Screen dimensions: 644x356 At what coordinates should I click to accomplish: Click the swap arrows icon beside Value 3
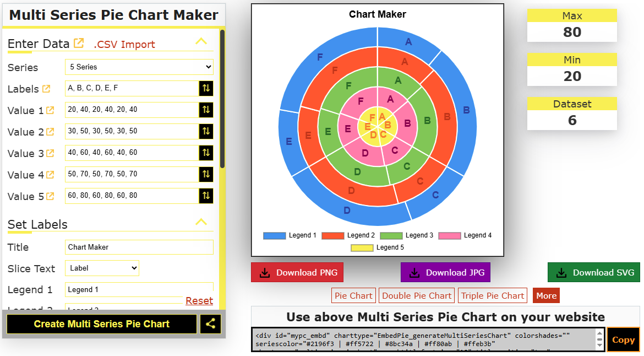tap(206, 153)
